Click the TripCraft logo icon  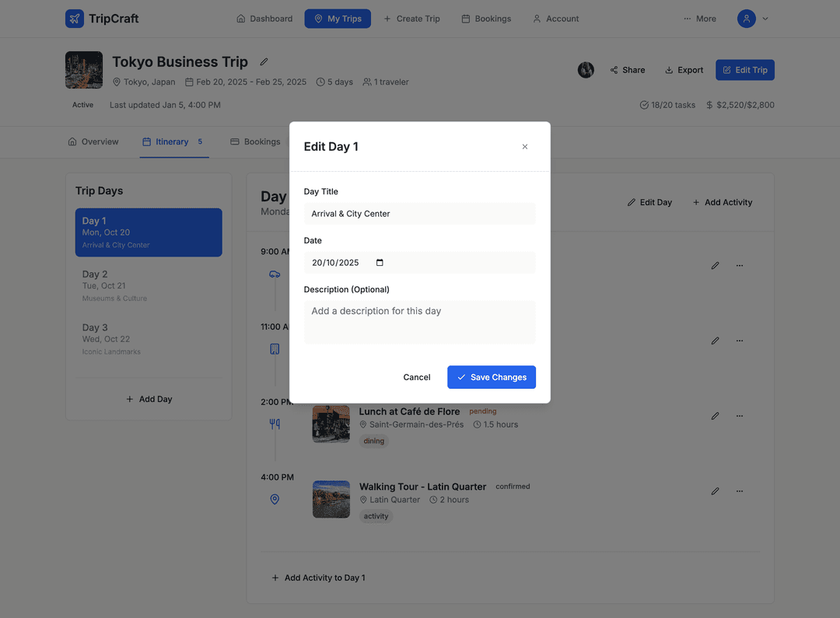[x=74, y=18]
